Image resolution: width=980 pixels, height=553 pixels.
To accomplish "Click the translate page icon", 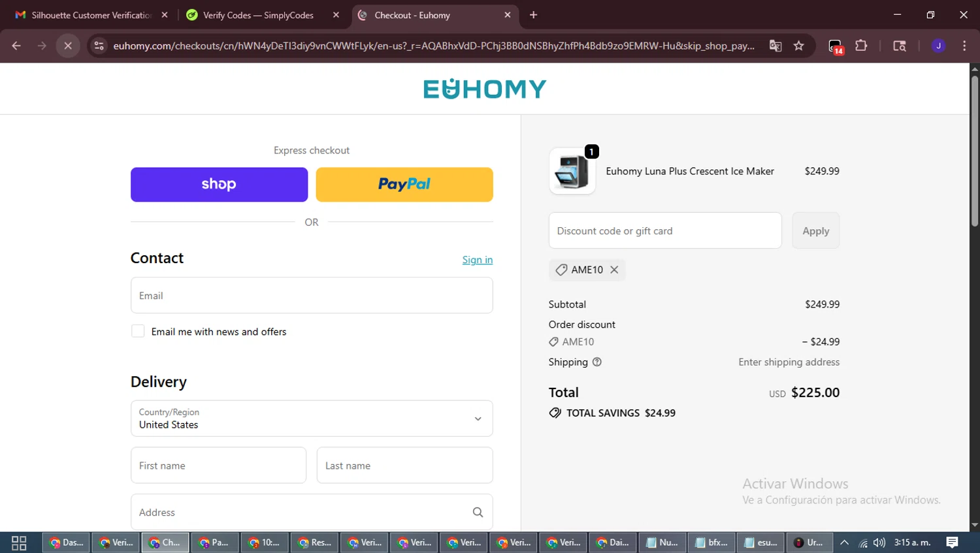I will (776, 46).
